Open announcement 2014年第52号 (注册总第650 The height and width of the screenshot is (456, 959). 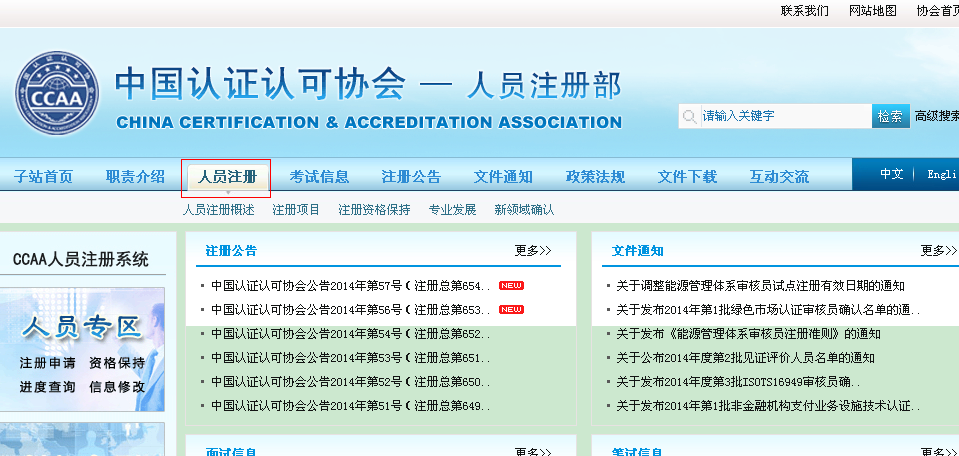[350, 382]
